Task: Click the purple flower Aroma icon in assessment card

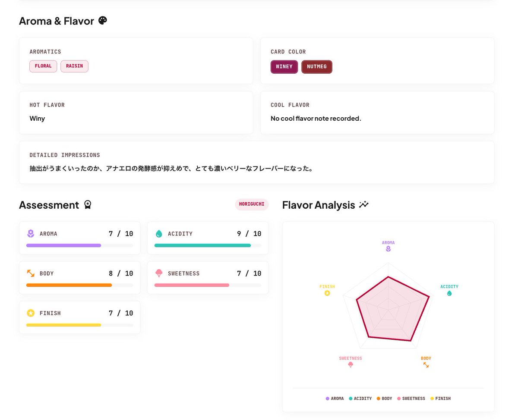Action: click(31, 234)
